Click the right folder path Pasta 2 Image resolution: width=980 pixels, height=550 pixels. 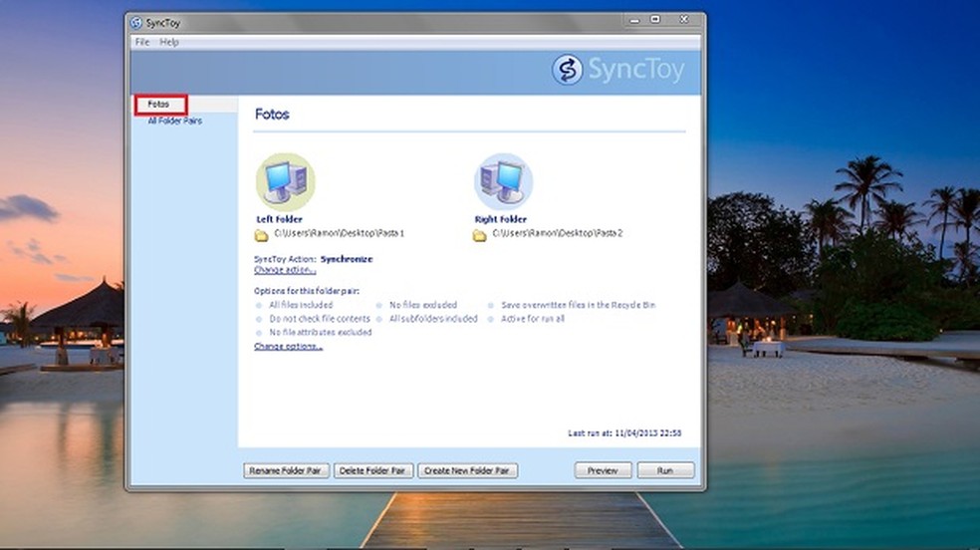coord(558,233)
